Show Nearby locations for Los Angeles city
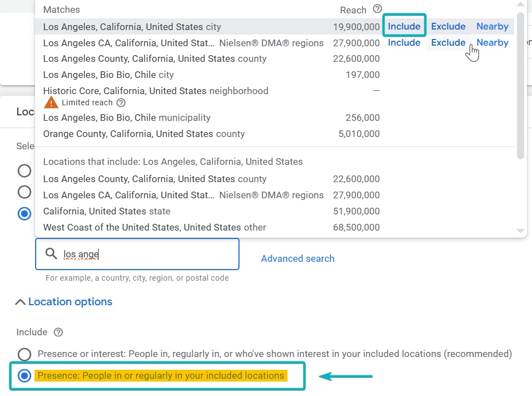 click(x=492, y=26)
